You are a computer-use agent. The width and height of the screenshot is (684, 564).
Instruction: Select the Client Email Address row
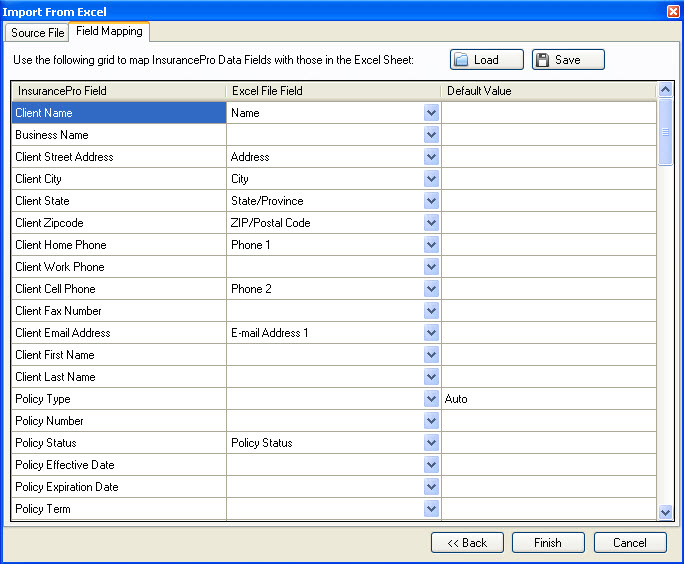(119, 333)
